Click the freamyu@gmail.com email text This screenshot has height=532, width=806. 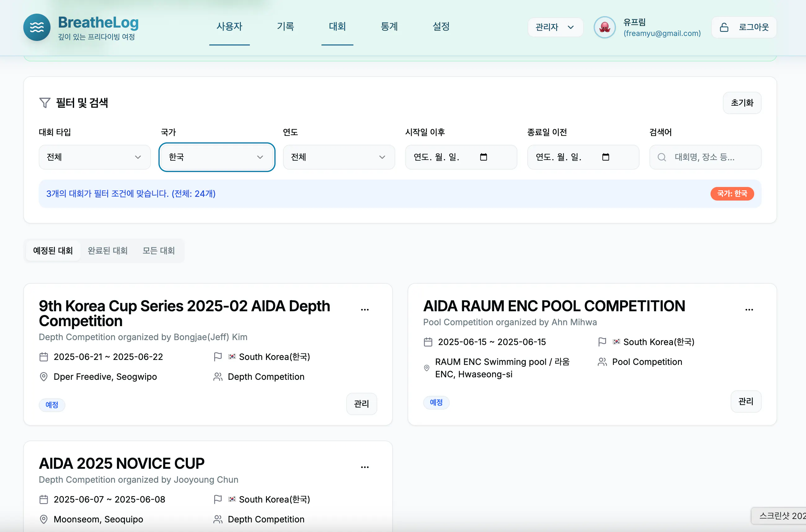(662, 33)
